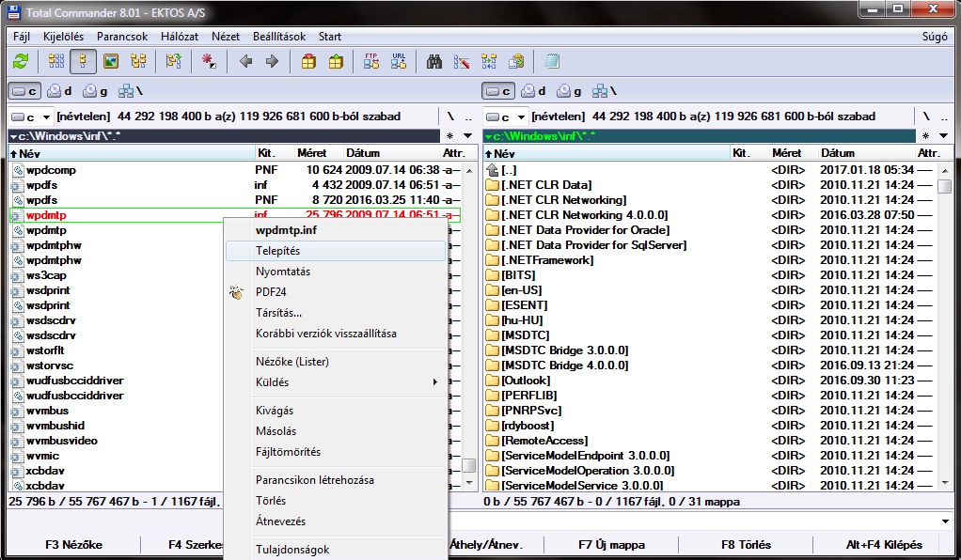Screen dimensions: 961x560
Task: Click the F7 Új mappa button
Action: [611, 545]
